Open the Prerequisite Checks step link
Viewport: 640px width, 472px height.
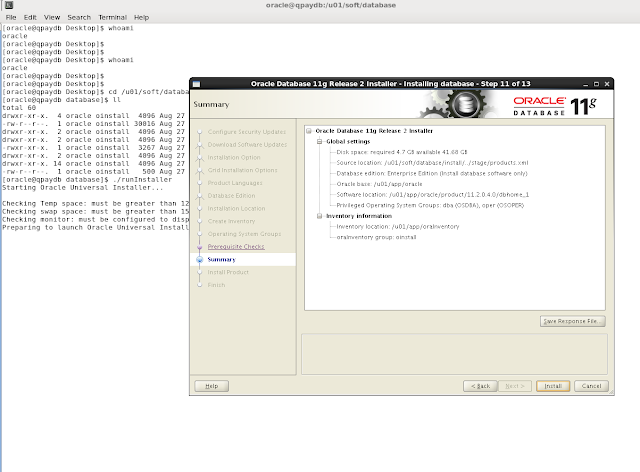tap(236, 247)
